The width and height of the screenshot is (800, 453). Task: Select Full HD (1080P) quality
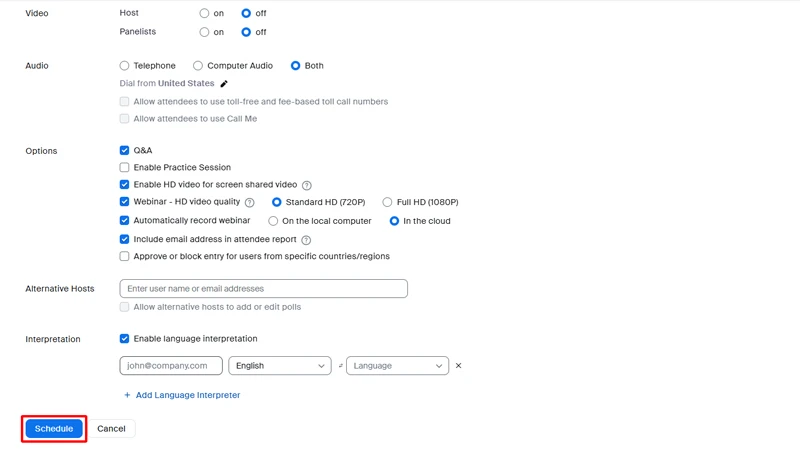tap(387, 202)
